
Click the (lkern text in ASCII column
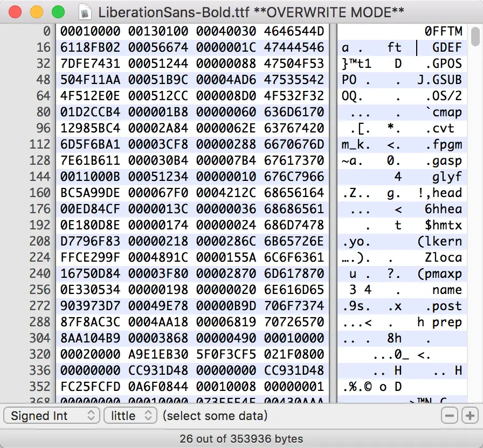[x=440, y=241]
